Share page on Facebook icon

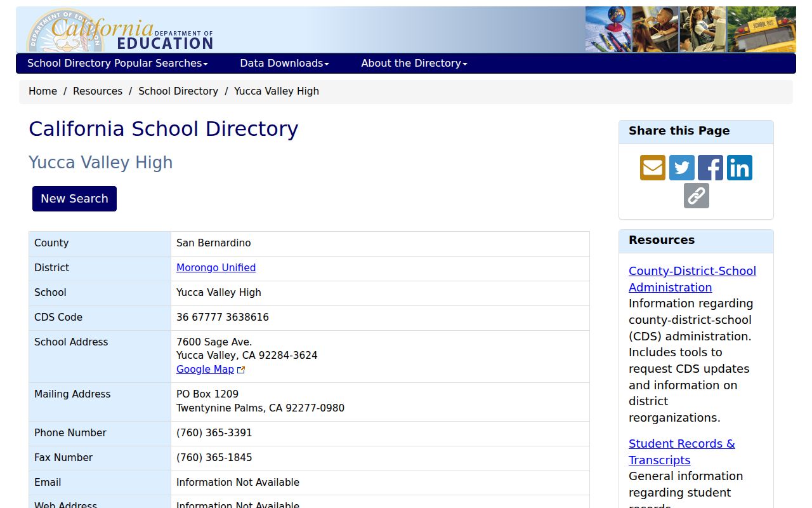(710, 168)
